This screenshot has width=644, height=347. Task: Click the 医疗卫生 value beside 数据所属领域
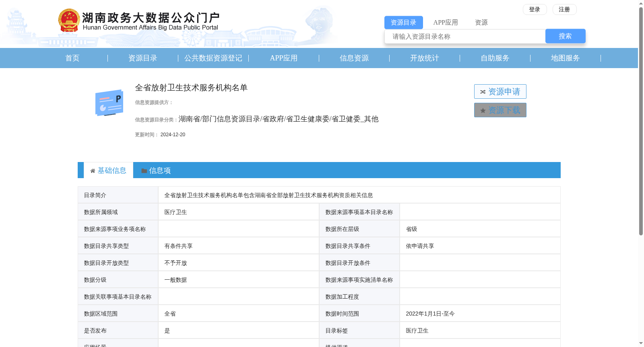click(x=175, y=212)
